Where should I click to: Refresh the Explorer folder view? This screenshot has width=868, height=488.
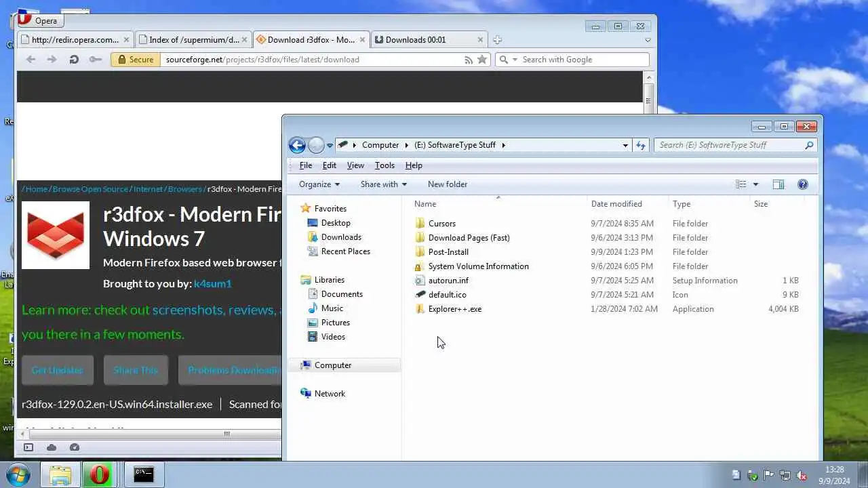(x=641, y=145)
